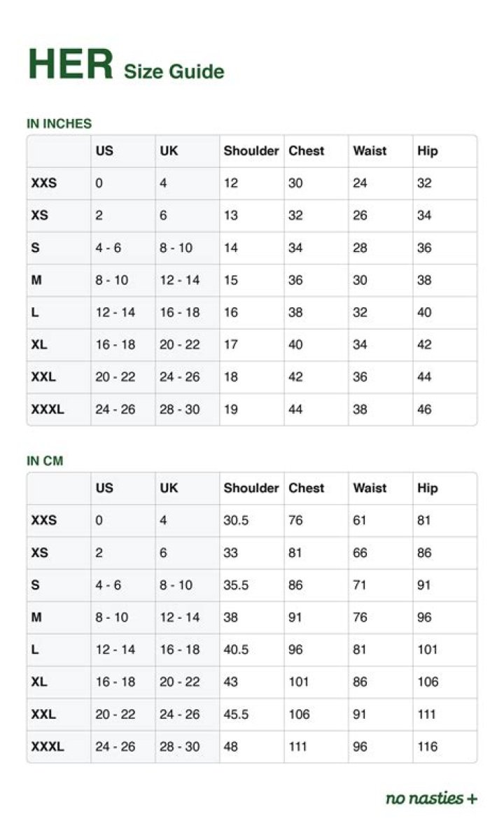The image size is (504, 840).
Task: Select the XXS row in inches table
Action: click(252, 183)
